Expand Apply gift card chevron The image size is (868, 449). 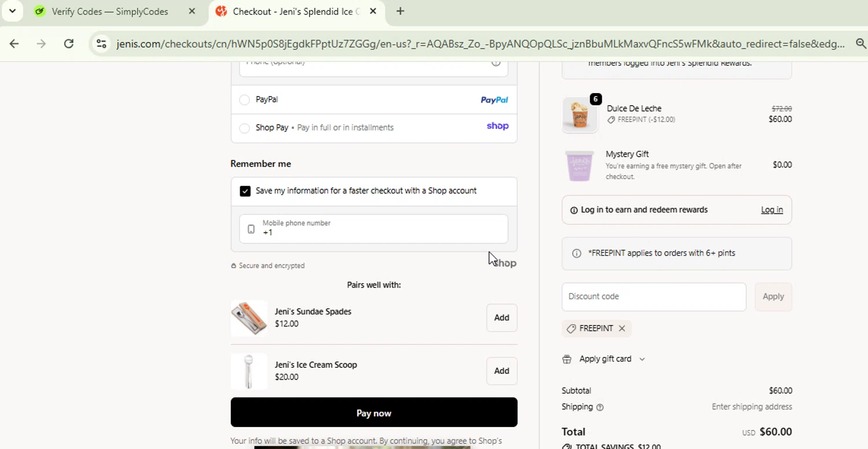pyautogui.click(x=642, y=359)
